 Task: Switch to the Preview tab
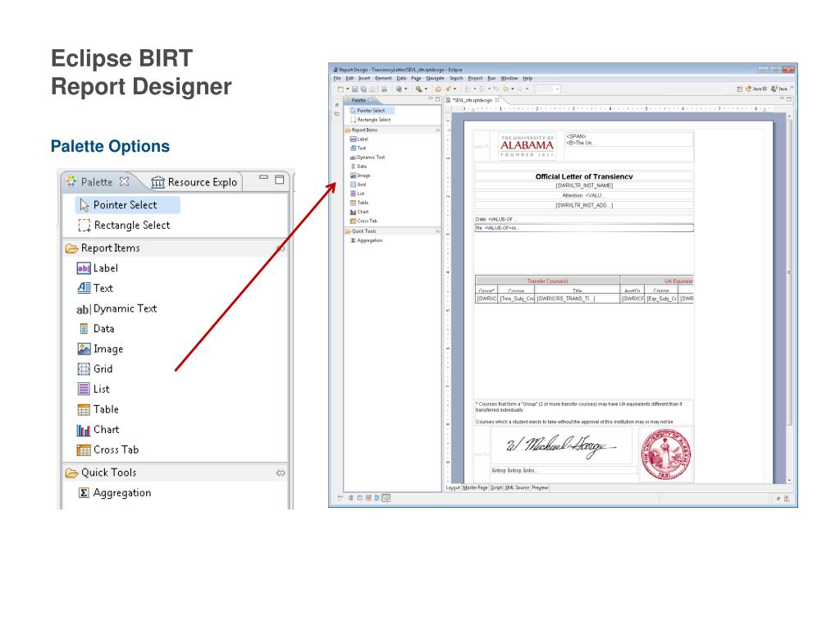pos(540,487)
